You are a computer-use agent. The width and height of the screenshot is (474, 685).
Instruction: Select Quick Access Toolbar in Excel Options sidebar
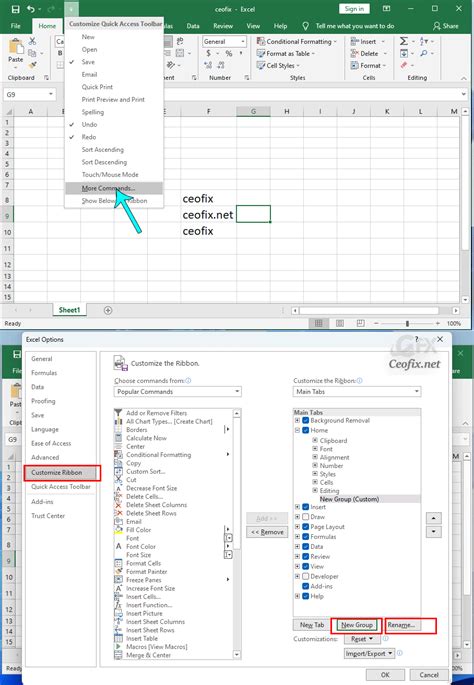coord(61,487)
